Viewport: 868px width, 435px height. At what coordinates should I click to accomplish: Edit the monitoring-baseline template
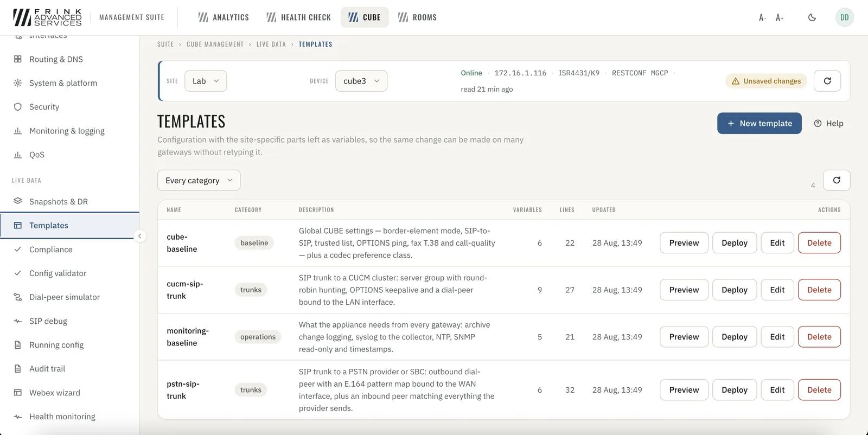click(777, 337)
